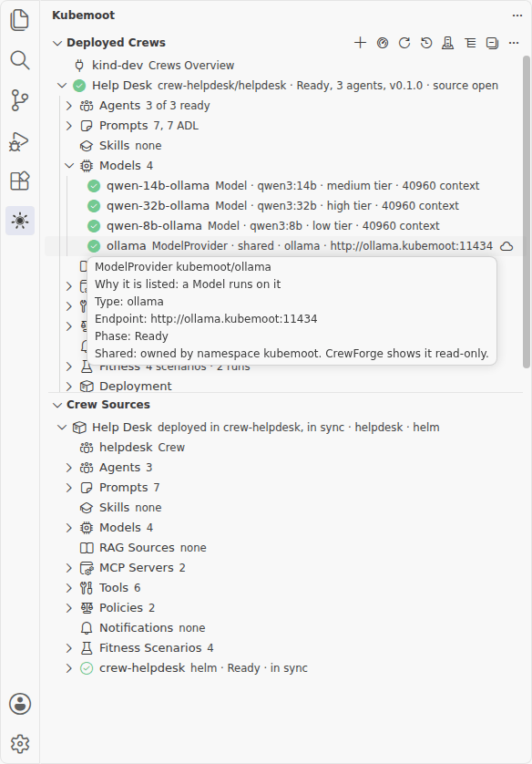Open the Accounts menu icon

20,704
